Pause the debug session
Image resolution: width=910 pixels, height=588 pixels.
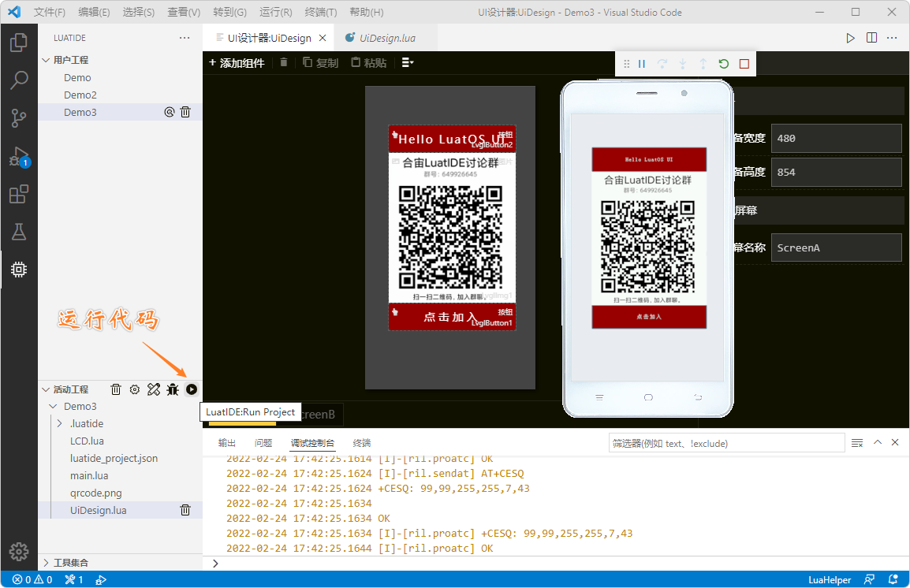[x=642, y=64]
